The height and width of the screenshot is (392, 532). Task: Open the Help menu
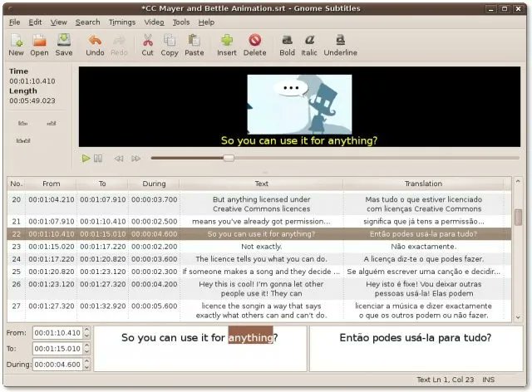tap(206, 22)
